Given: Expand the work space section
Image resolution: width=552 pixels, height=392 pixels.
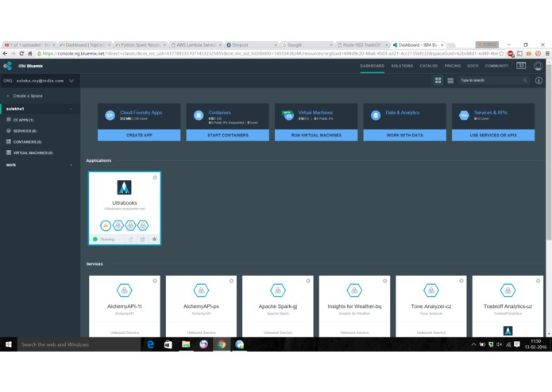Looking at the screenshot, I should coord(71,165).
